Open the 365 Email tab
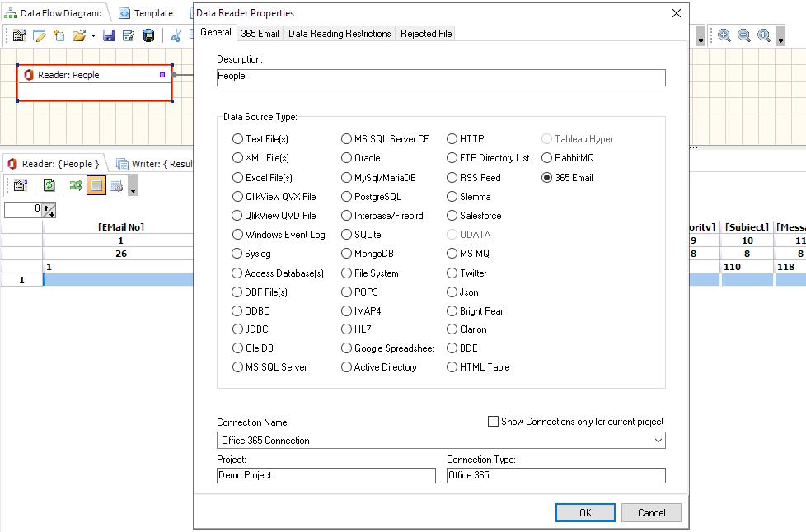This screenshot has width=806, height=532. 260,34
